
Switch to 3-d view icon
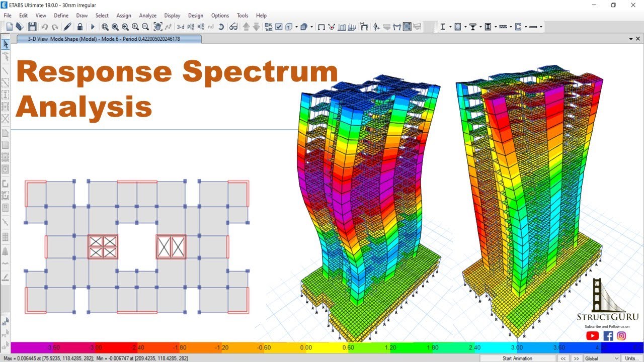point(180,27)
